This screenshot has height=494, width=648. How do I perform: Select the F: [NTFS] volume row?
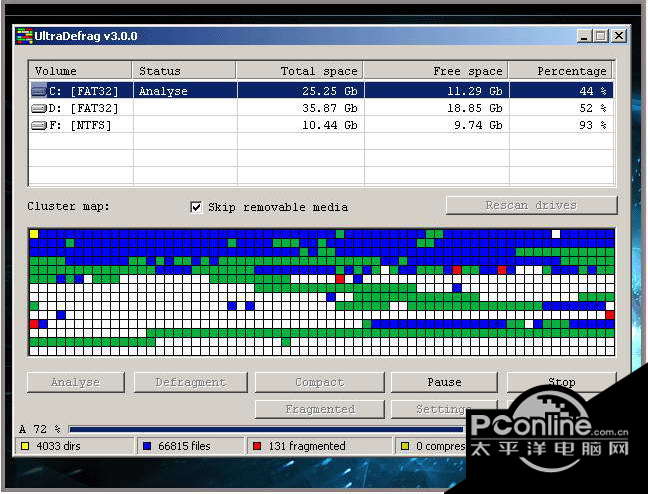tap(322, 125)
